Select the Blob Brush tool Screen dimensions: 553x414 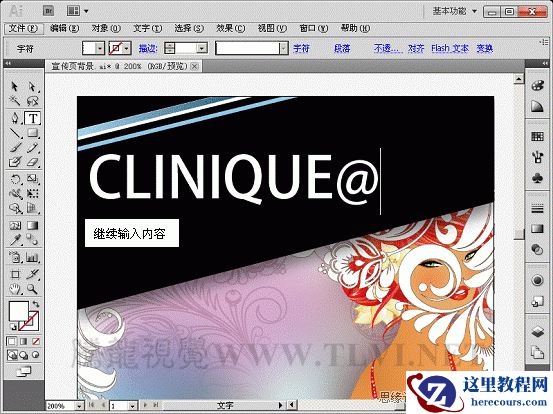click(14, 162)
